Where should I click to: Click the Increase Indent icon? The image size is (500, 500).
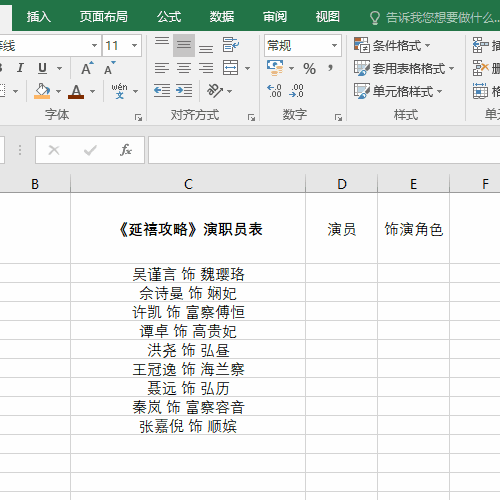coord(184,91)
